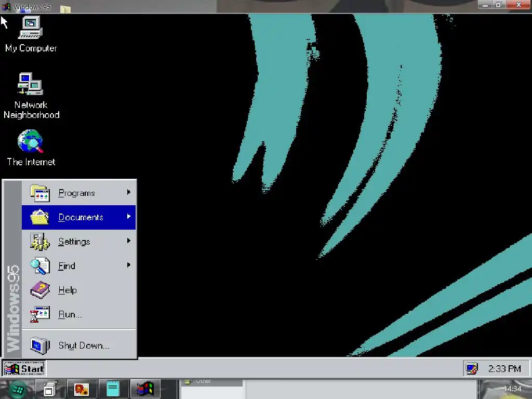Open the host taskbar box window icon
The height and width of the screenshot is (399, 532).
click(x=49, y=390)
